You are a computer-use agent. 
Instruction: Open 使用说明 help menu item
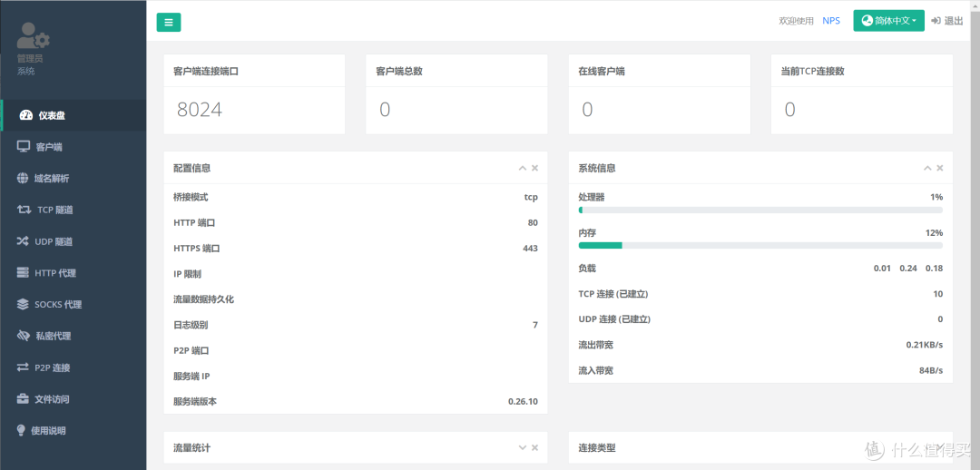coord(73,431)
